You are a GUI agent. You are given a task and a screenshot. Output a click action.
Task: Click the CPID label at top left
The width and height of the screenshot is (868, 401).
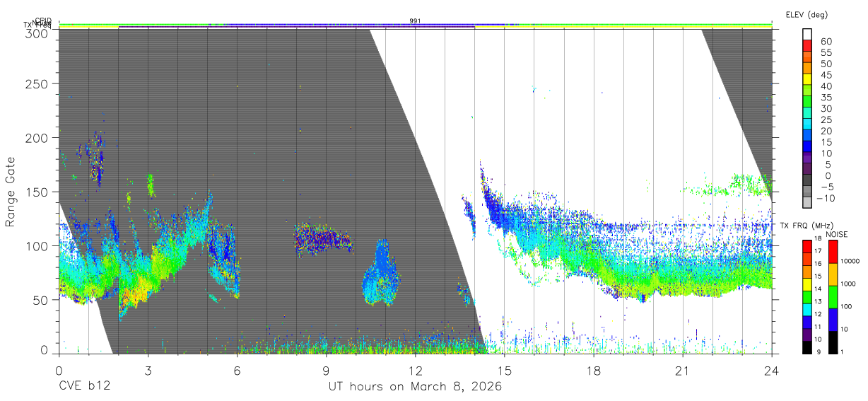43,21
